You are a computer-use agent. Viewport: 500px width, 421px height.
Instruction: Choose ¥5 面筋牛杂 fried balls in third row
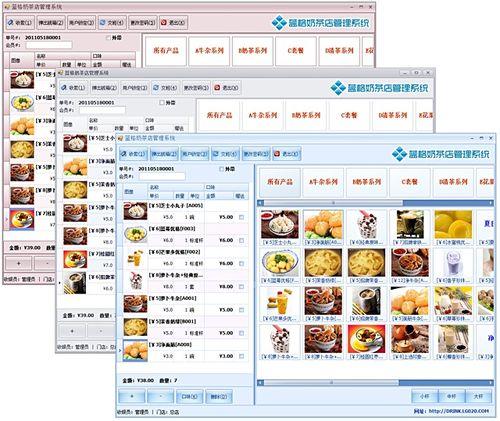(410, 304)
